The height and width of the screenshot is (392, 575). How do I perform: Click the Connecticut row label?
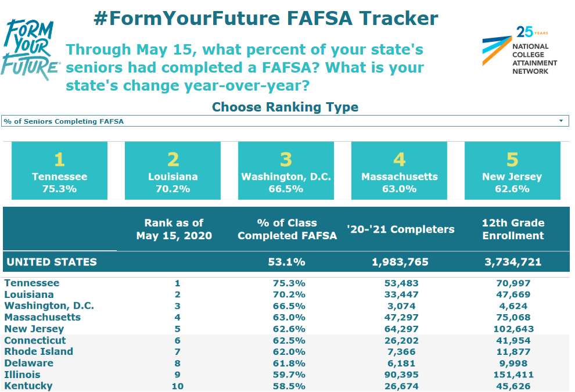pos(35,340)
